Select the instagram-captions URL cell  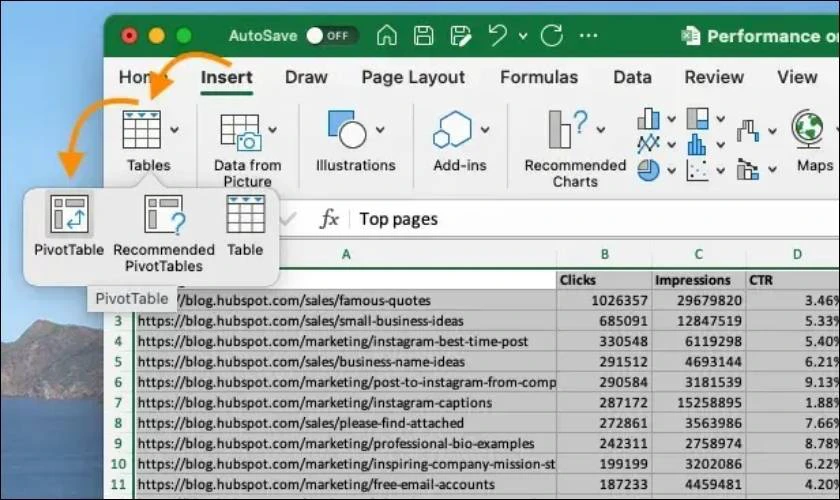click(346, 402)
